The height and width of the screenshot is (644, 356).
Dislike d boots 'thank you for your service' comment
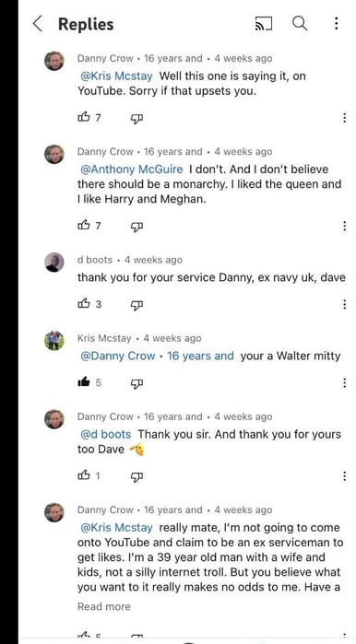136,305
